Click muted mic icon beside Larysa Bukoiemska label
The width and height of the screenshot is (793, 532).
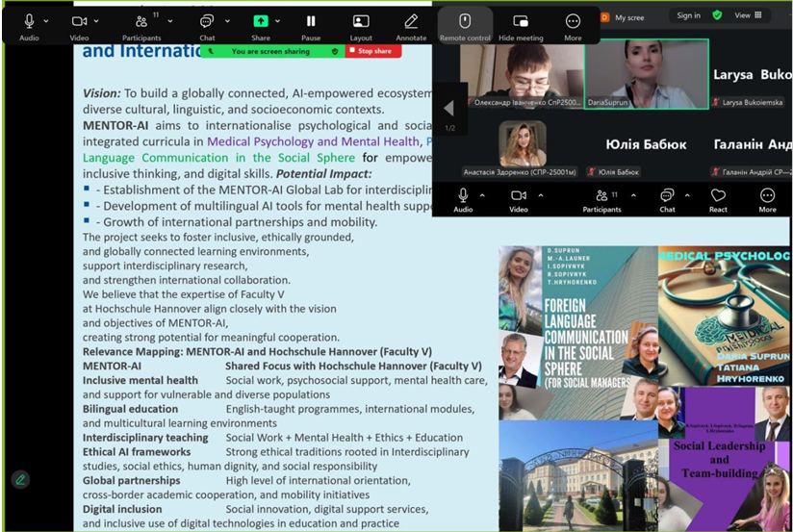[x=716, y=102]
